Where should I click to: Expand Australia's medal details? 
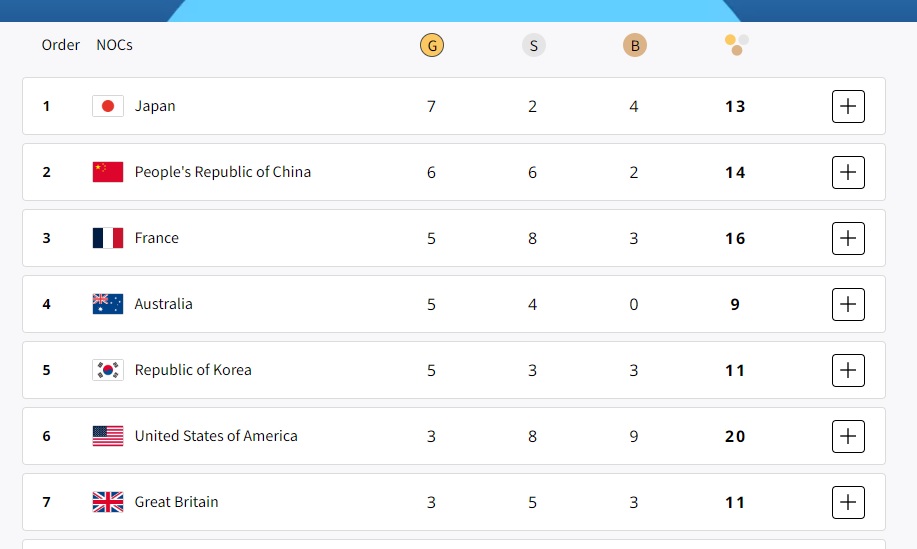848,304
